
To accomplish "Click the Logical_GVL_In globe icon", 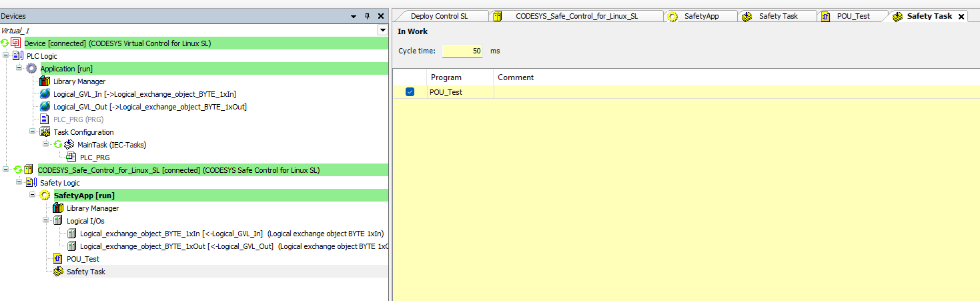I will click(45, 94).
